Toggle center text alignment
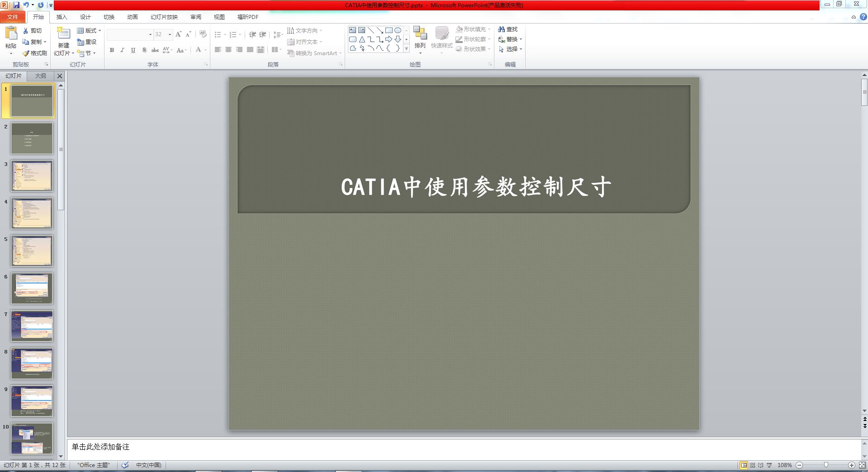The height and width of the screenshot is (472, 868). click(228, 50)
